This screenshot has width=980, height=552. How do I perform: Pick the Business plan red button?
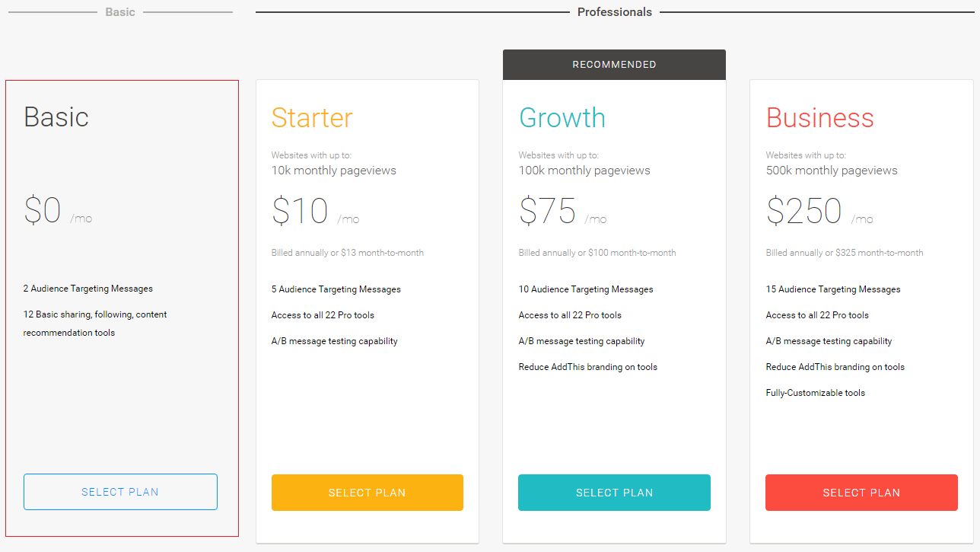point(861,493)
